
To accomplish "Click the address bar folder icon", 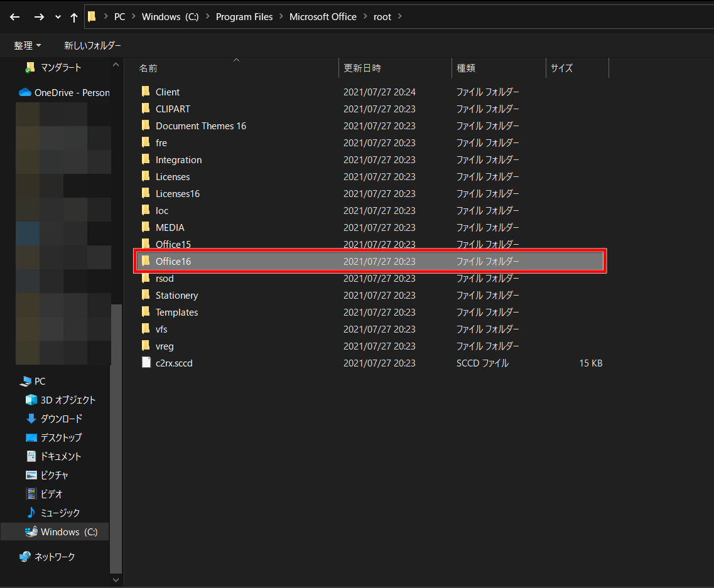I will point(92,16).
